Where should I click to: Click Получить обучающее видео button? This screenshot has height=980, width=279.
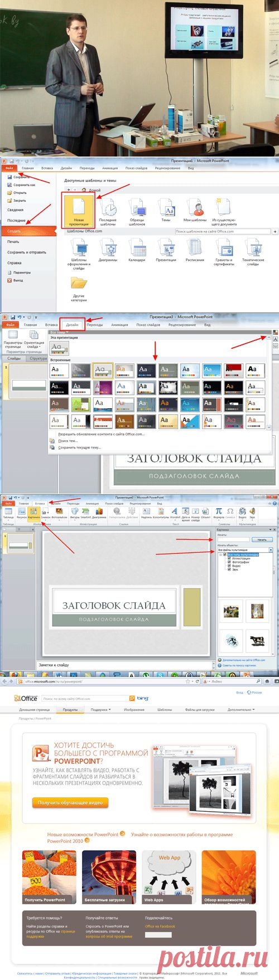coord(70,802)
